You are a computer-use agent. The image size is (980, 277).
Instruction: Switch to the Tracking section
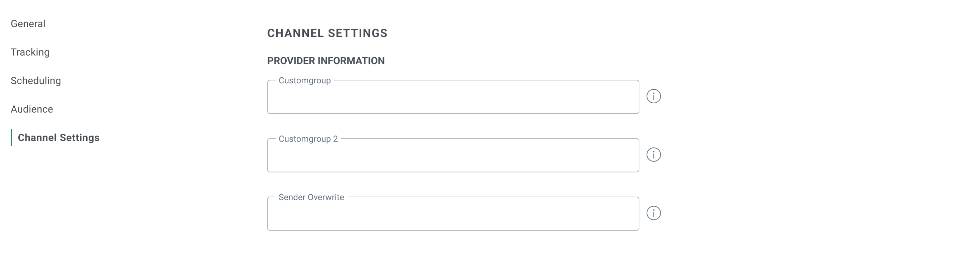tap(30, 52)
